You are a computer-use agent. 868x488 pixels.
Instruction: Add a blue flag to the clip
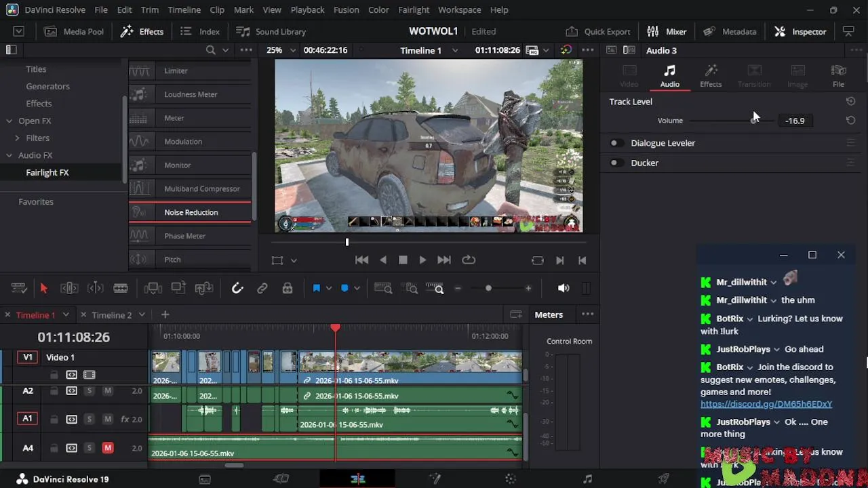pos(316,288)
